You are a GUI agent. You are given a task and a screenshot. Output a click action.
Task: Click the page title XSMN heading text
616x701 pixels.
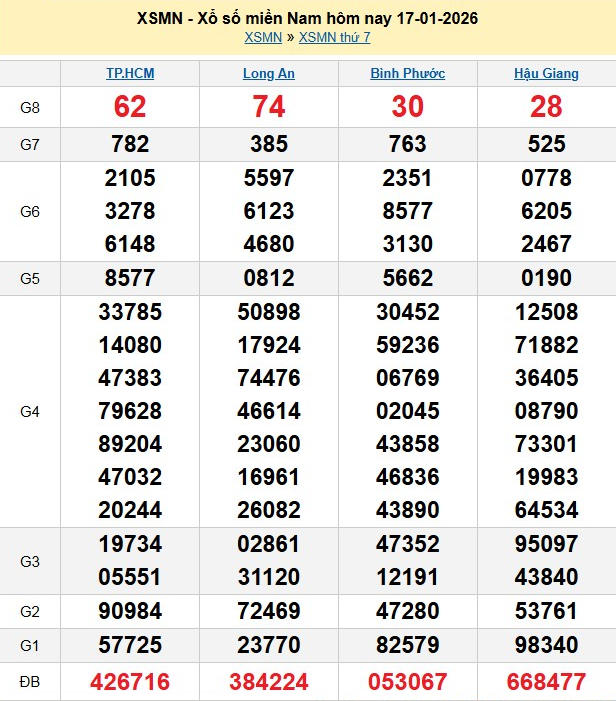pyautogui.click(x=307, y=19)
